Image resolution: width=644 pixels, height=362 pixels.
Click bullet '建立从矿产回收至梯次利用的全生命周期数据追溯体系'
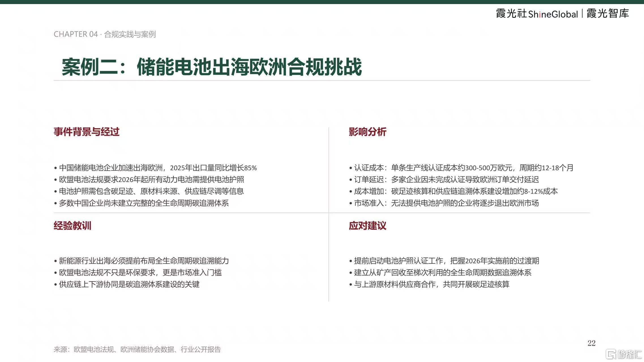[x=440, y=273]
